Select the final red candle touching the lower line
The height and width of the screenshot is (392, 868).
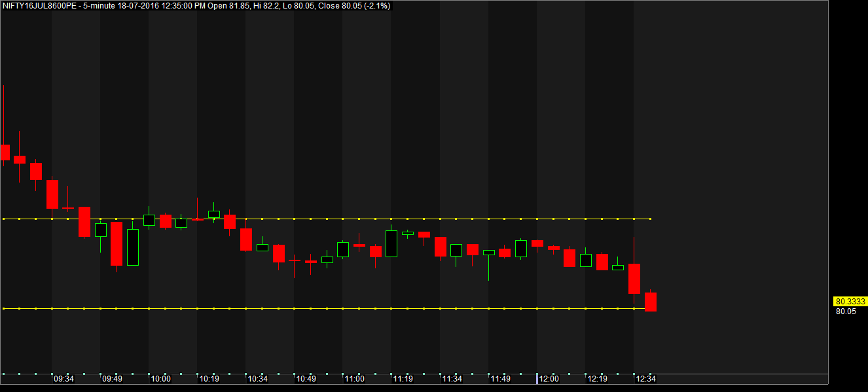click(651, 302)
